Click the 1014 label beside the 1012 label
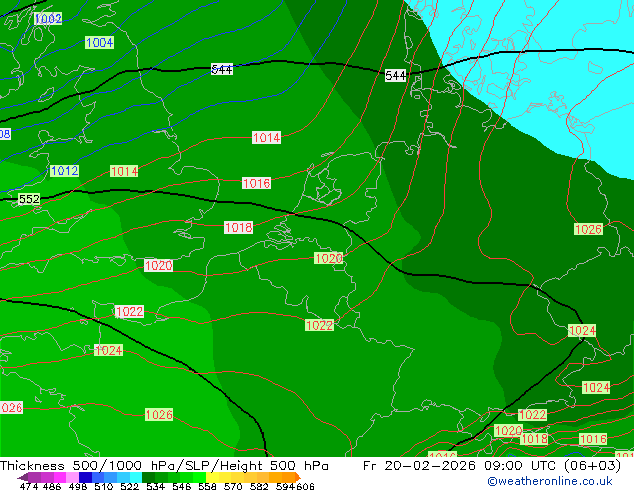The width and height of the screenshot is (634, 490). pos(124,172)
